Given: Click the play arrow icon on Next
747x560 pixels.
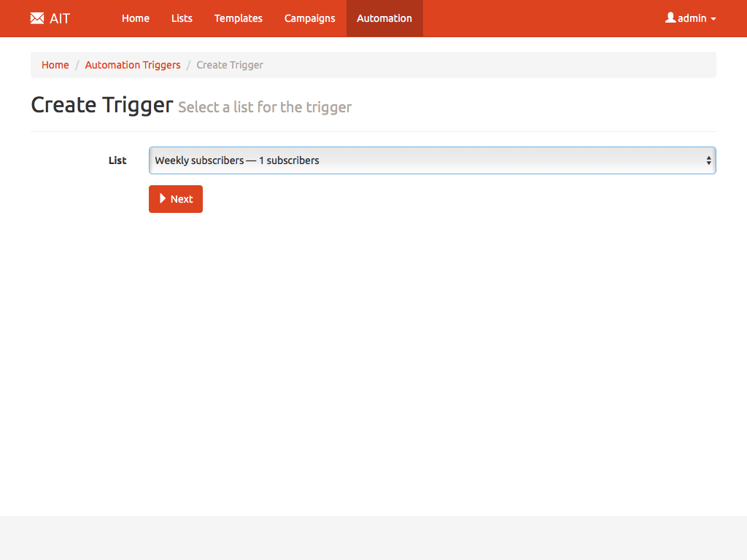Looking at the screenshot, I should coord(163,199).
